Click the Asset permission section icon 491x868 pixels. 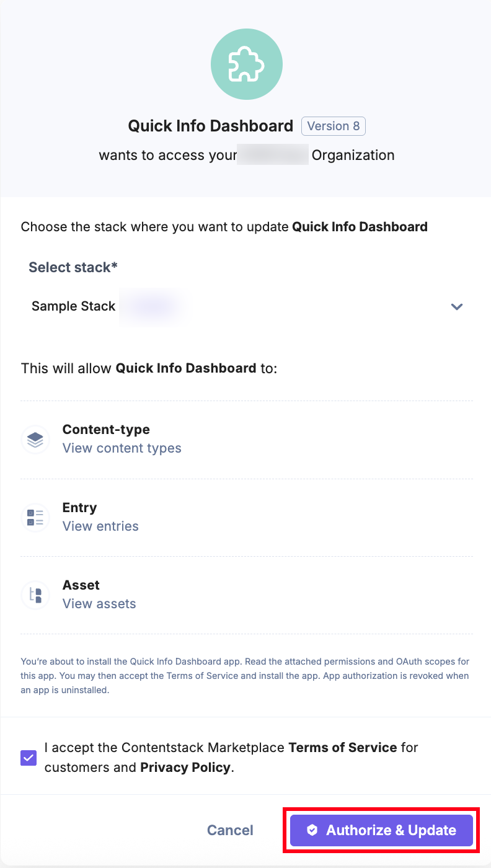(35, 595)
